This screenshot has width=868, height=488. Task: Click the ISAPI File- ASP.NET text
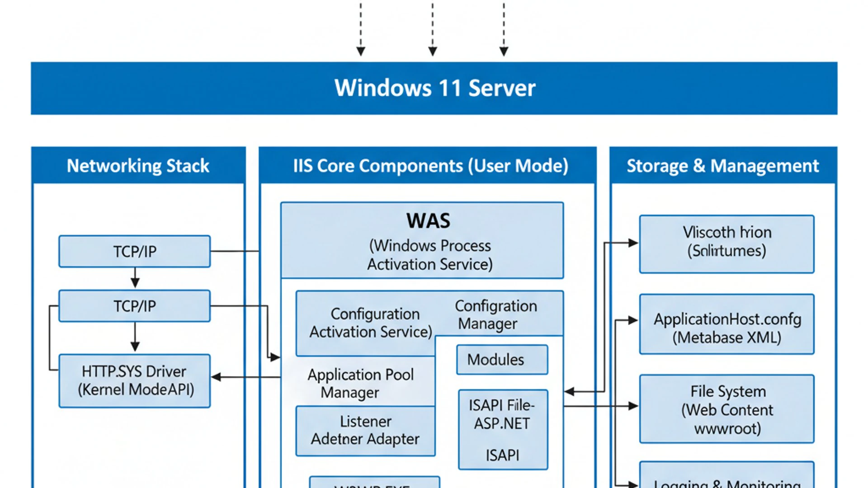pos(502,414)
